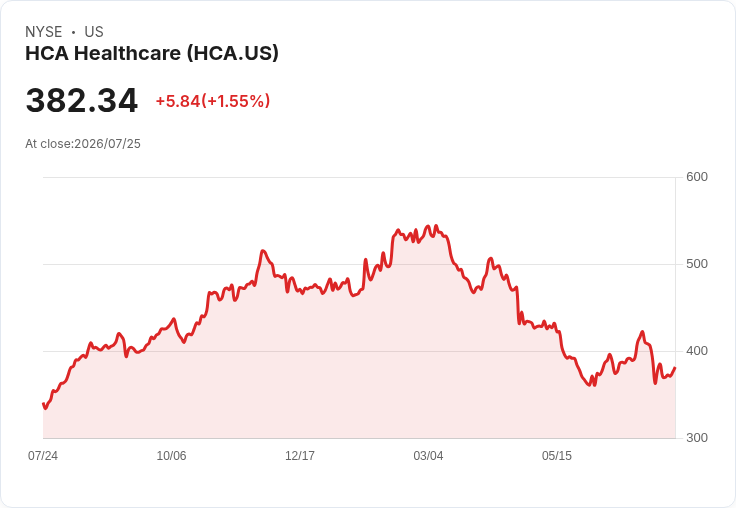
Task: Click the line's final point at right edge
Action: (675, 368)
